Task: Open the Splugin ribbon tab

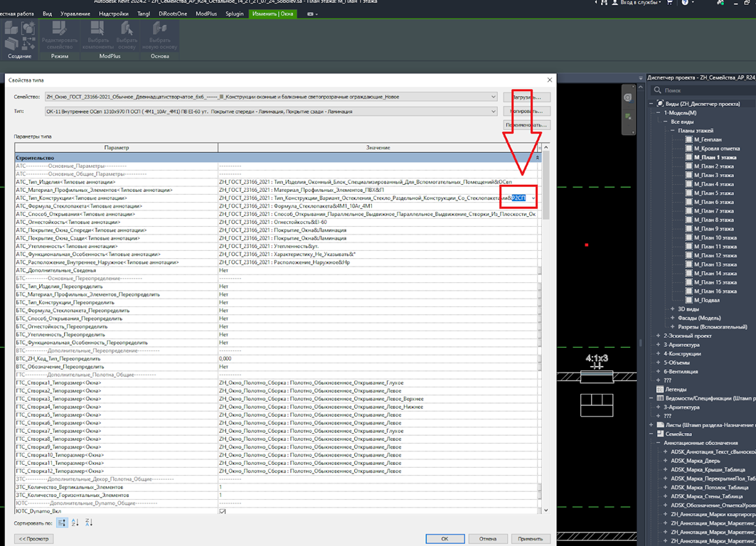Action: pyautogui.click(x=235, y=14)
